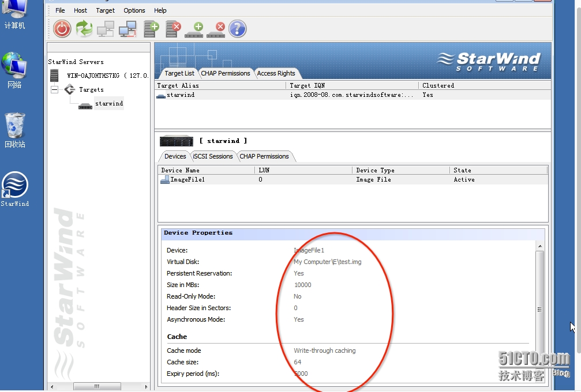Click the green refresh toolbar icon

pos(84,29)
